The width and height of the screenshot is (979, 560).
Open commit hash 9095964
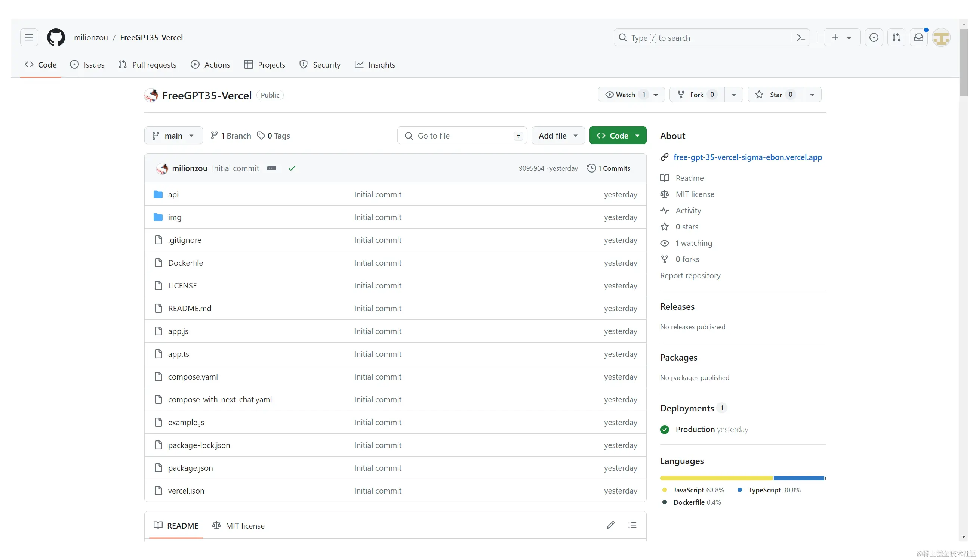531,168
